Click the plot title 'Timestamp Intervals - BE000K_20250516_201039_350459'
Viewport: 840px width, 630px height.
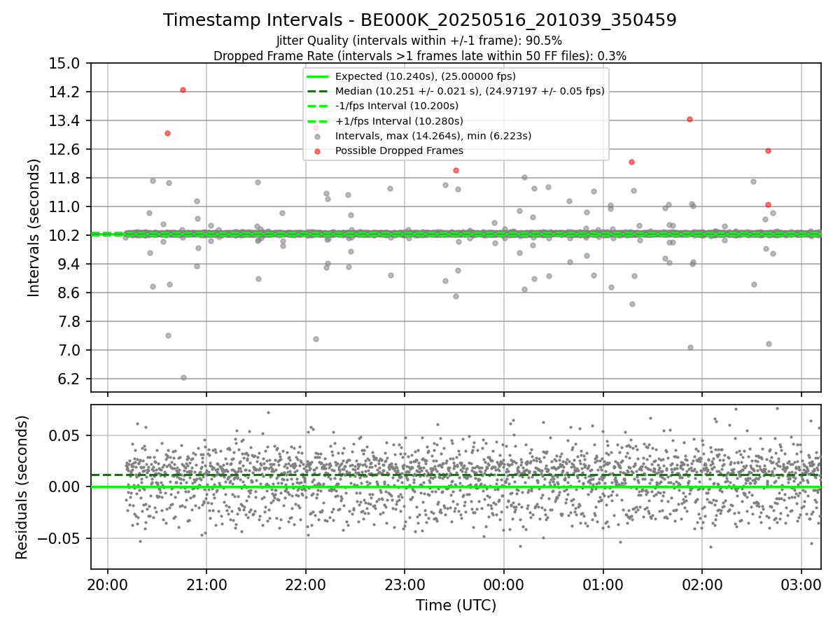(x=420, y=20)
